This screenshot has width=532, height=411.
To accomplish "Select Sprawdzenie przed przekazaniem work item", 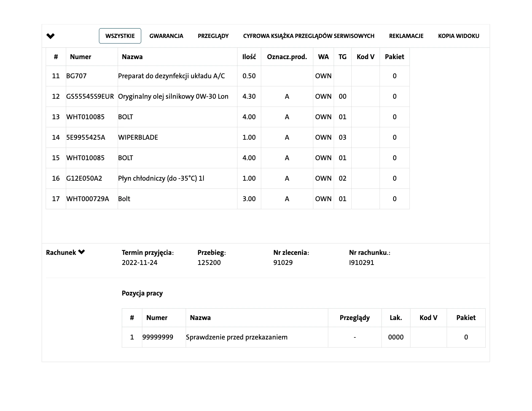I will (x=237, y=337).
